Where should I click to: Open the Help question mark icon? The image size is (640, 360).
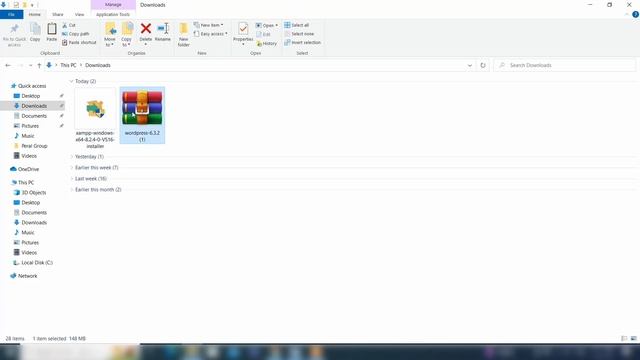[x=636, y=14]
